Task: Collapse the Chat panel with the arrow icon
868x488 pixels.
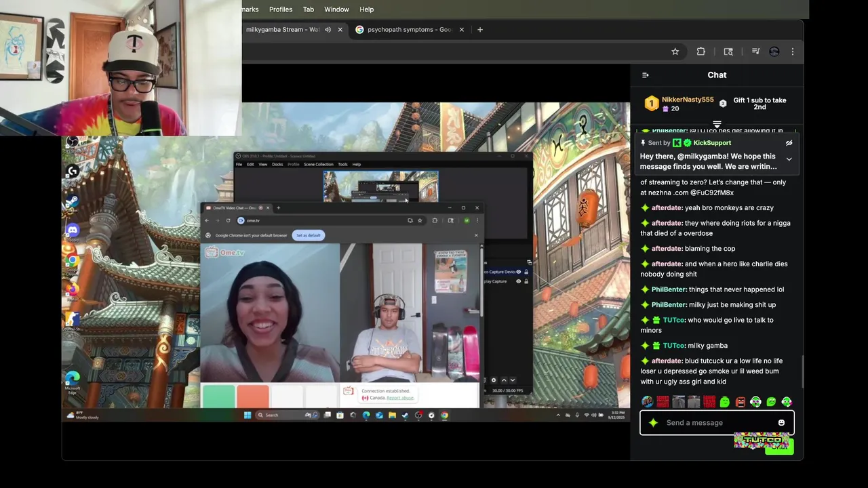Action: [646, 75]
